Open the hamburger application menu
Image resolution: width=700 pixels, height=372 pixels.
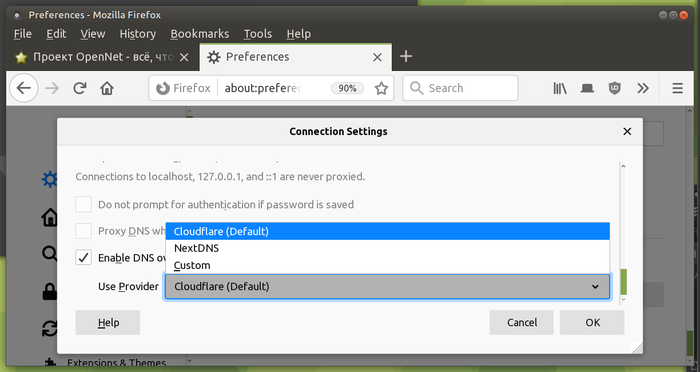677,88
